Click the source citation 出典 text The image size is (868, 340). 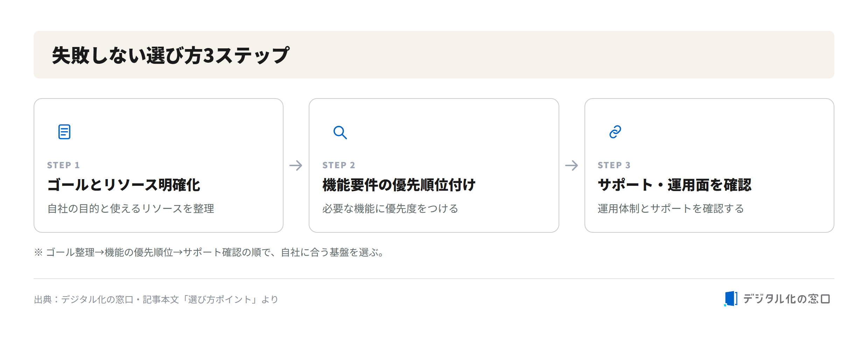tap(156, 299)
